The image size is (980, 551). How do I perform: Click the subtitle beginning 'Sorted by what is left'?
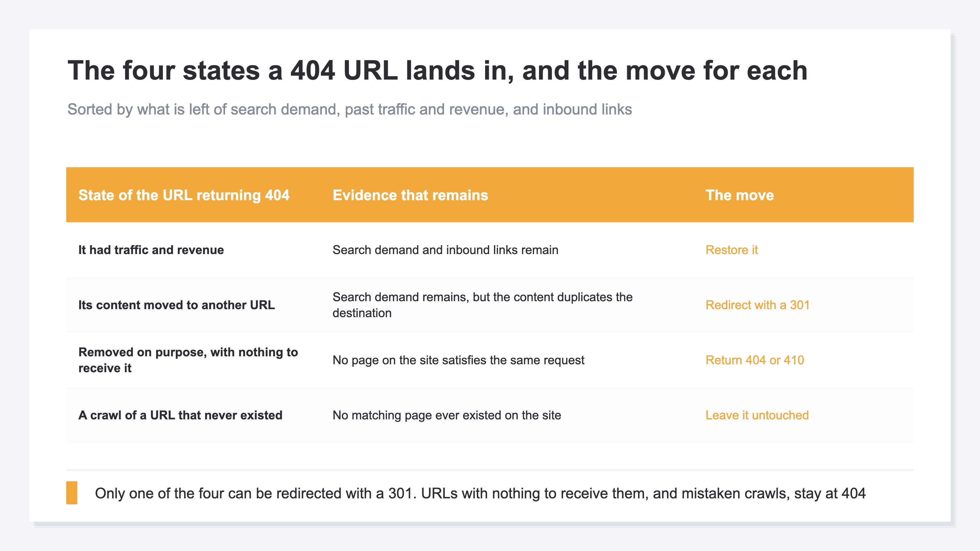pyautogui.click(x=350, y=110)
